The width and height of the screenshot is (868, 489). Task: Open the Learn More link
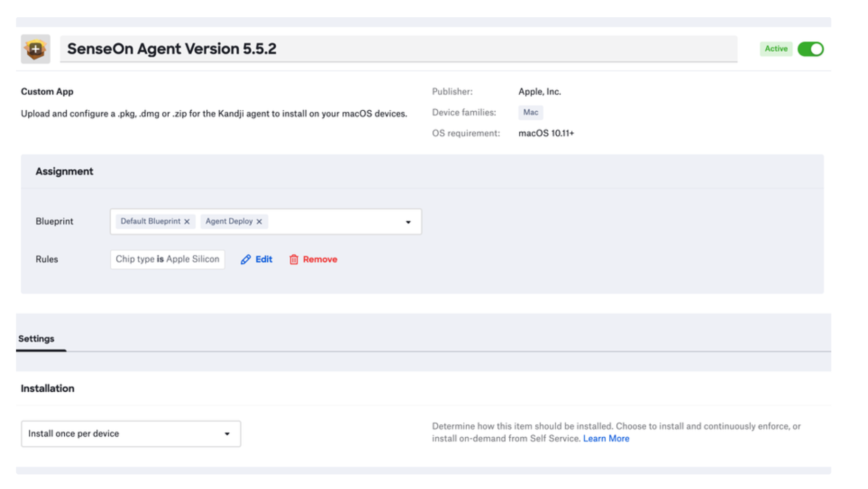click(x=606, y=439)
